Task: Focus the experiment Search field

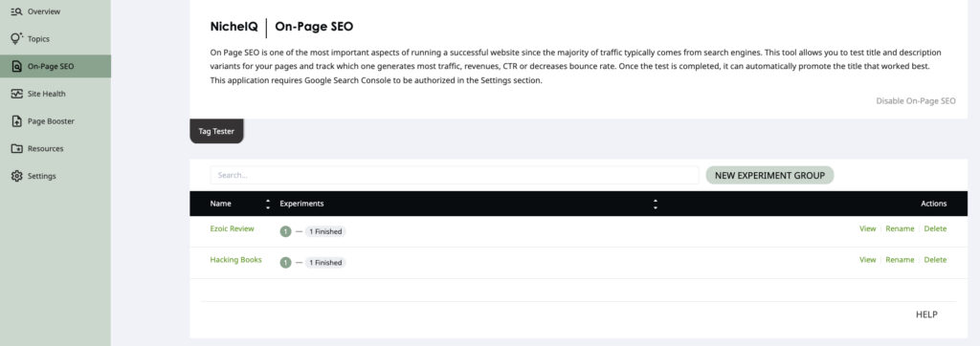Action: coord(455,176)
